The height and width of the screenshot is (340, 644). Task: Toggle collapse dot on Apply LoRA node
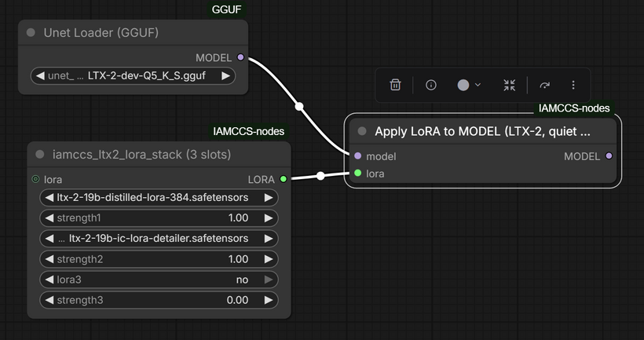362,131
